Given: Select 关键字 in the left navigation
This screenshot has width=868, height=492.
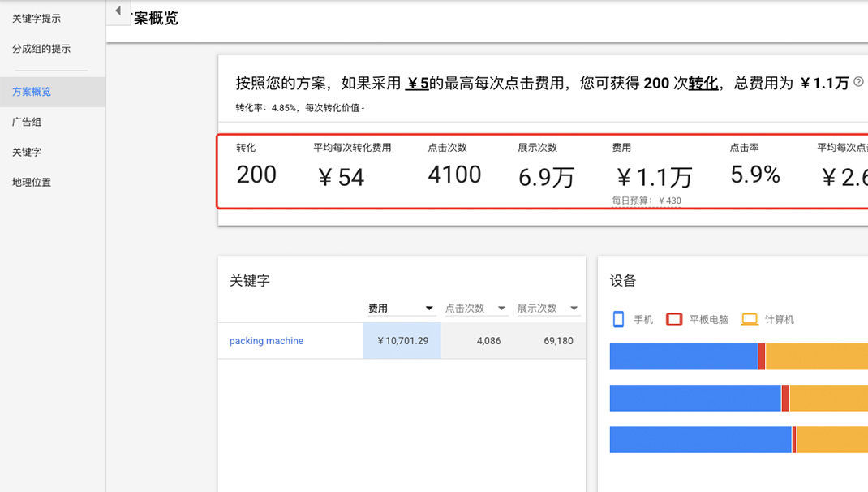Looking at the screenshot, I should [x=27, y=152].
